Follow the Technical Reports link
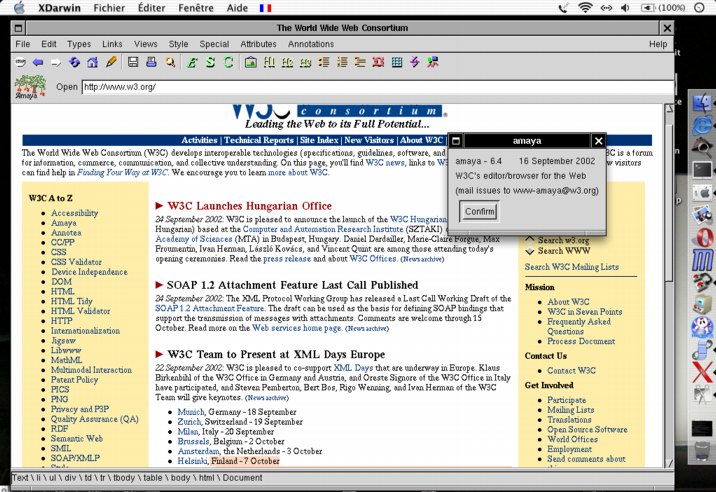The height and width of the screenshot is (492, 716). tap(259, 140)
